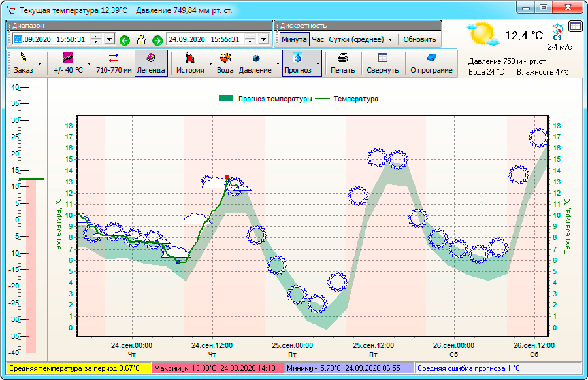Open the О программе about icon

(x=431, y=58)
